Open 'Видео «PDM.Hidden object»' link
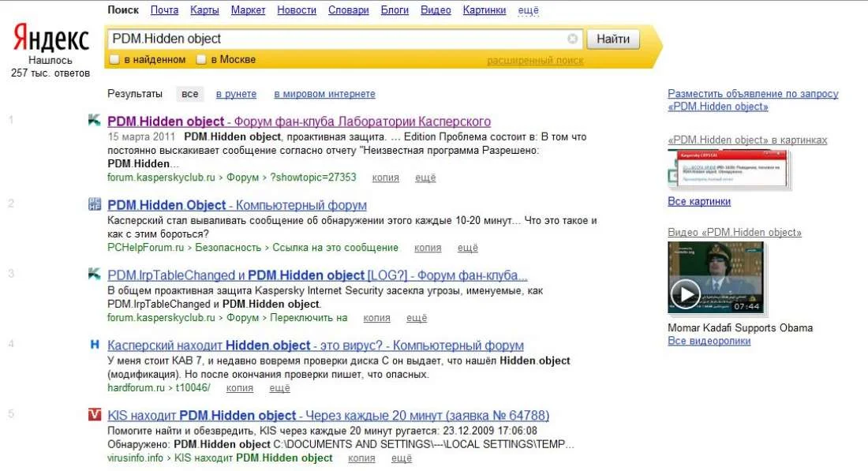 (735, 233)
